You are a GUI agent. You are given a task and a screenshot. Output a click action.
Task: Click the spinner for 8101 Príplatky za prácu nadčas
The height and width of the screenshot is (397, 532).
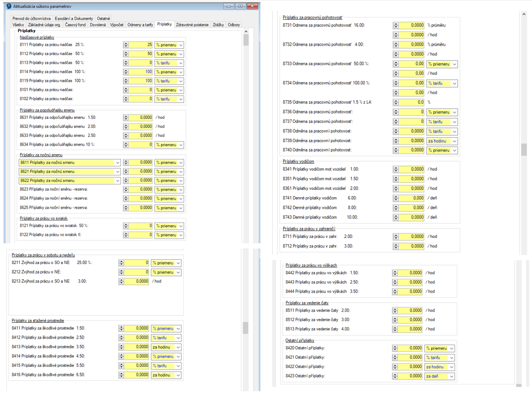(x=126, y=90)
